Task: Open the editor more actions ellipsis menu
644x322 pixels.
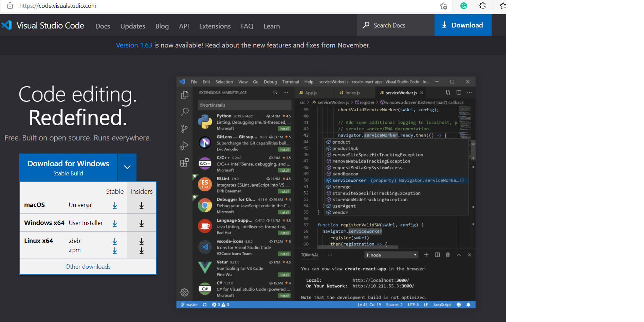Action: (469, 92)
